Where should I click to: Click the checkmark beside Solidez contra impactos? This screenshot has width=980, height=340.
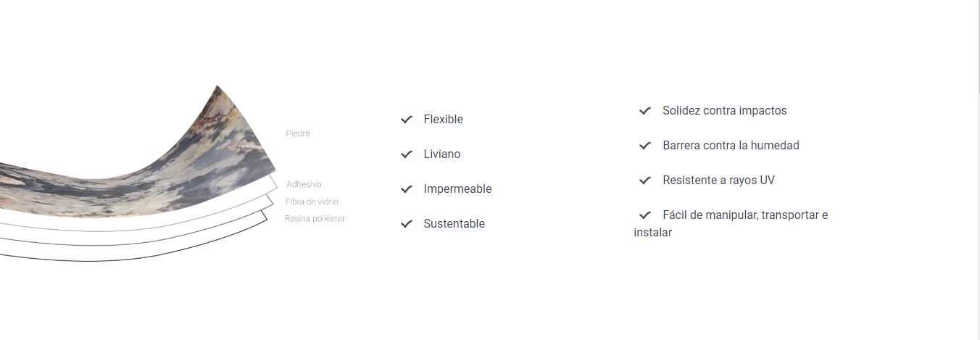pos(645,111)
